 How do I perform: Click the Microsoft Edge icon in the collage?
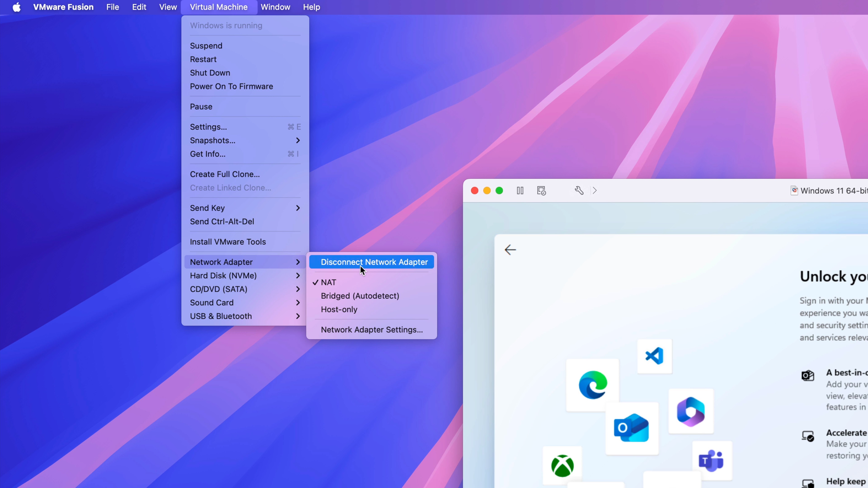coord(592,385)
